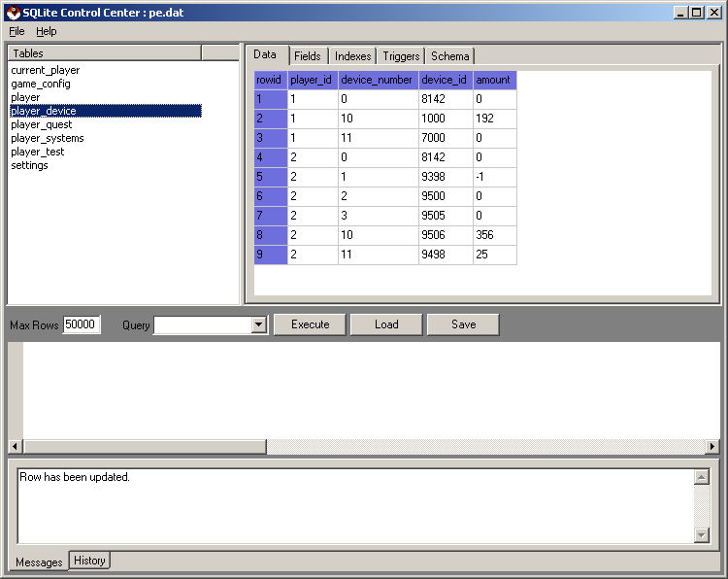Click the Save button
Image resolution: width=728 pixels, height=579 pixels.
click(463, 324)
